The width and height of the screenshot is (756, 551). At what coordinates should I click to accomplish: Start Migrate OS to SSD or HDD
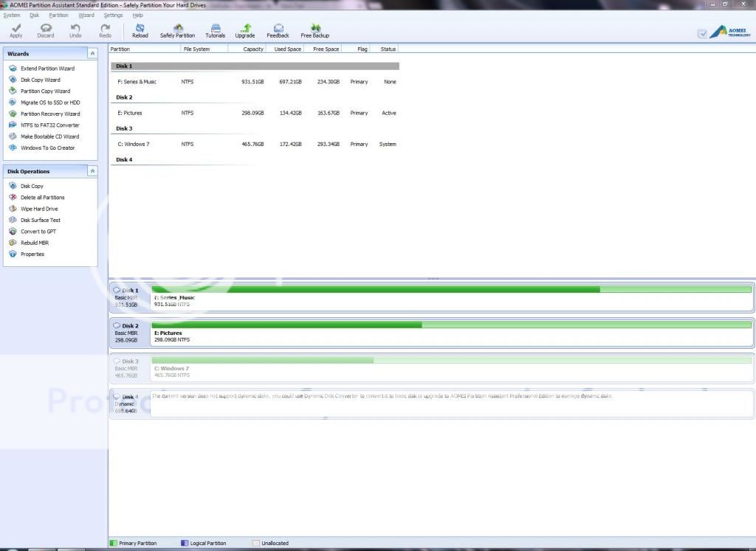pyautogui.click(x=44, y=103)
